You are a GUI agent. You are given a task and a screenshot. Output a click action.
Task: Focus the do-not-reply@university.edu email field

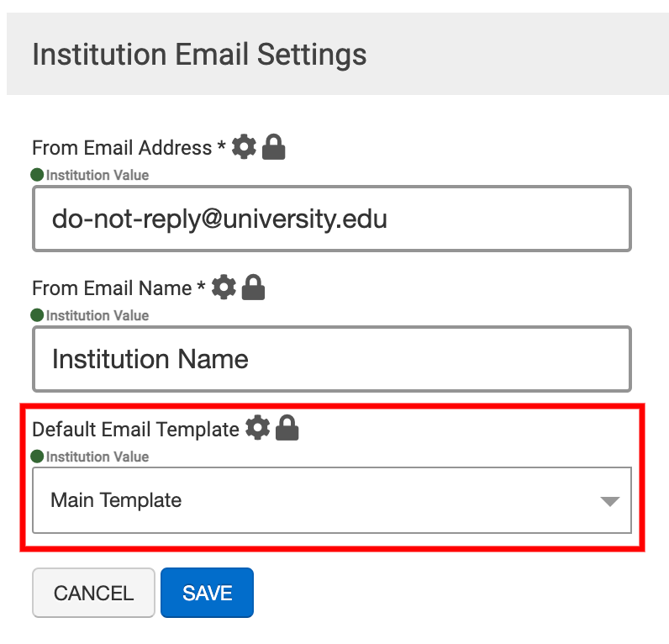331,219
